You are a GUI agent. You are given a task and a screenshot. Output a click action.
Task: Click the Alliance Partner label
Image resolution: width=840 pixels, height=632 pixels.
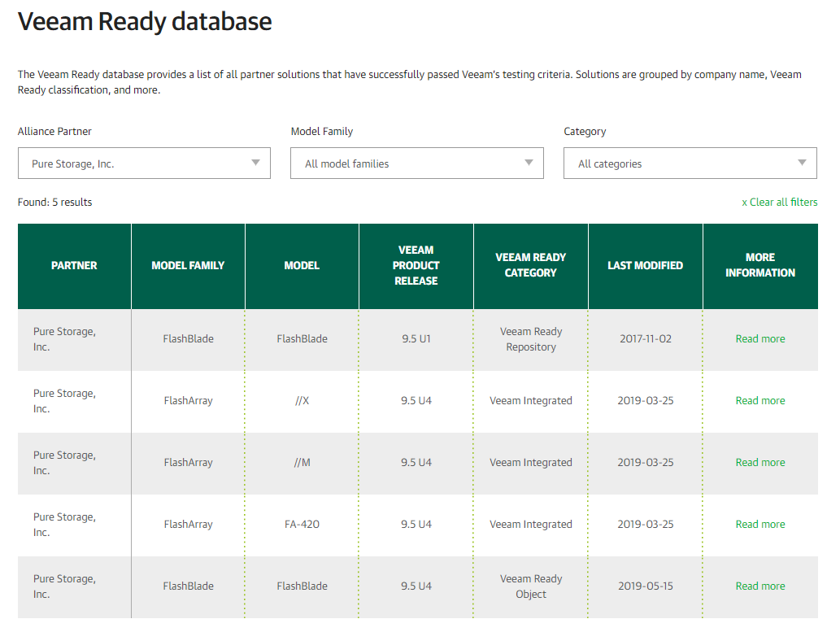tap(54, 131)
